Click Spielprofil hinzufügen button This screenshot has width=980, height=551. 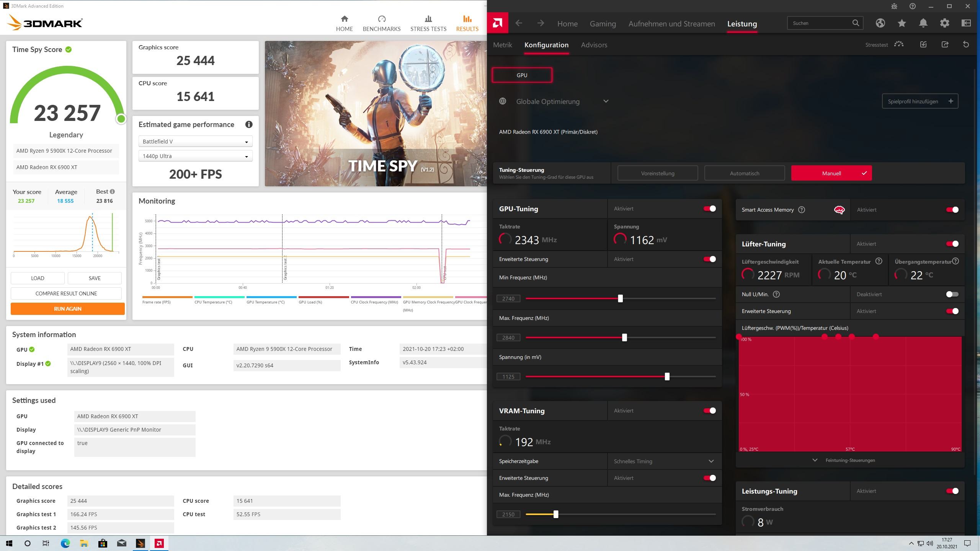pos(920,101)
